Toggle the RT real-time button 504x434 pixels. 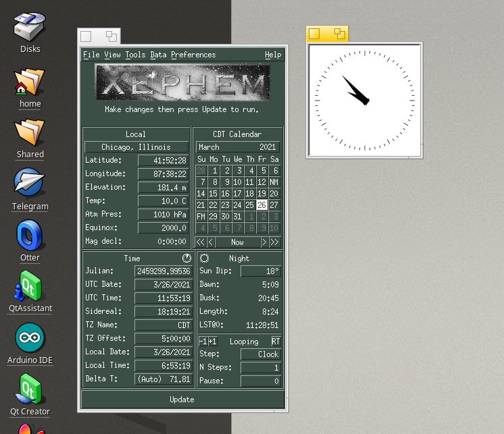click(x=276, y=342)
